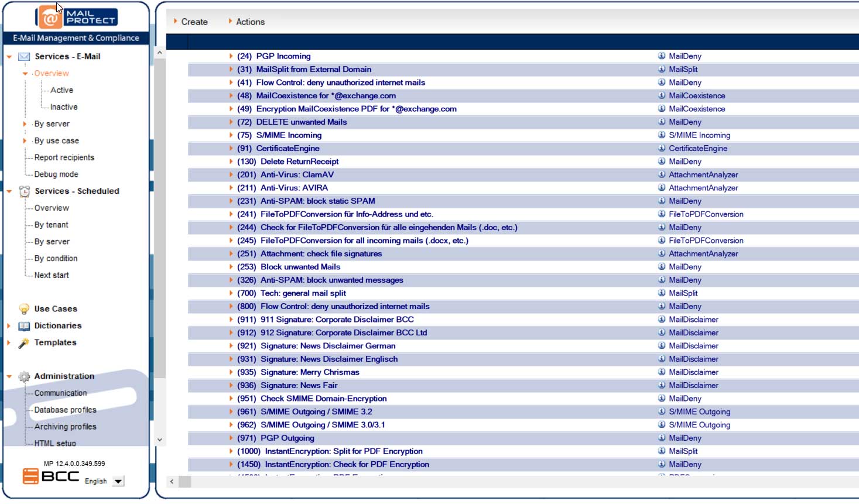Click info icon for Signature: Merry Chrismas row
This screenshot has width=859, height=504.
click(x=662, y=372)
